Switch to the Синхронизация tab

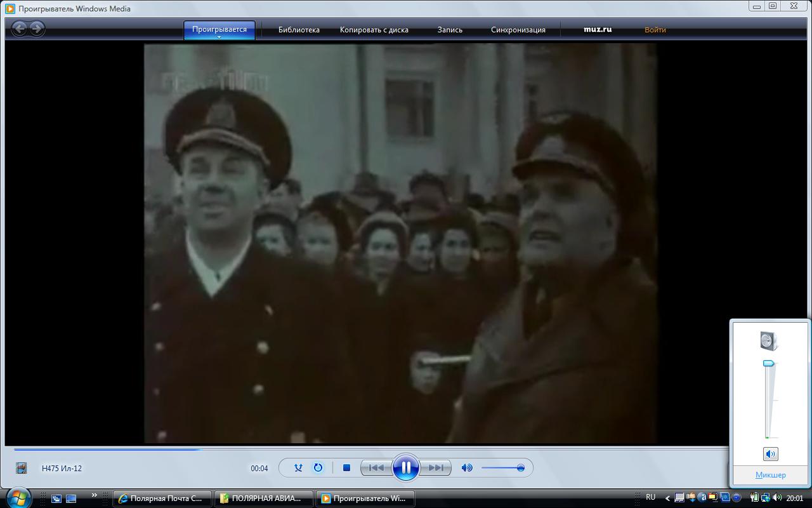518,30
